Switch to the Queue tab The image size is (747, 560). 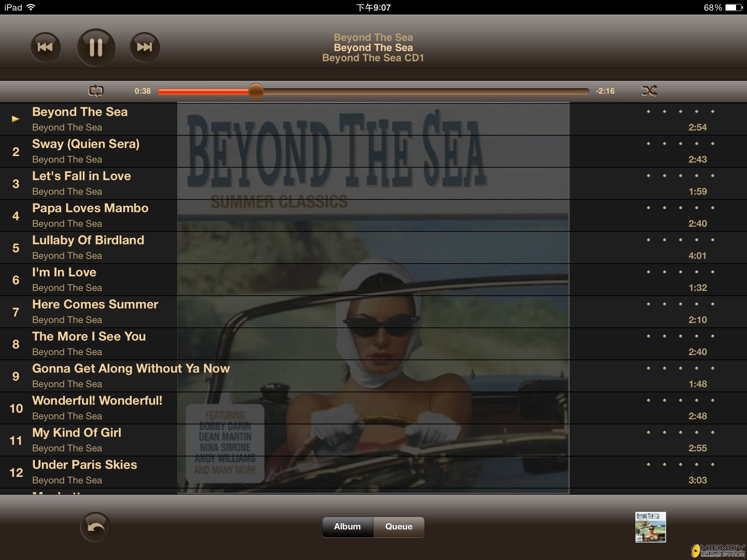click(399, 526)
